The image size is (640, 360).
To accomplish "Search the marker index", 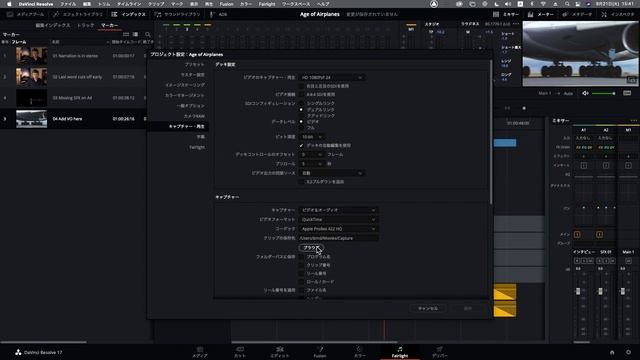I will (x=148, y=34).
